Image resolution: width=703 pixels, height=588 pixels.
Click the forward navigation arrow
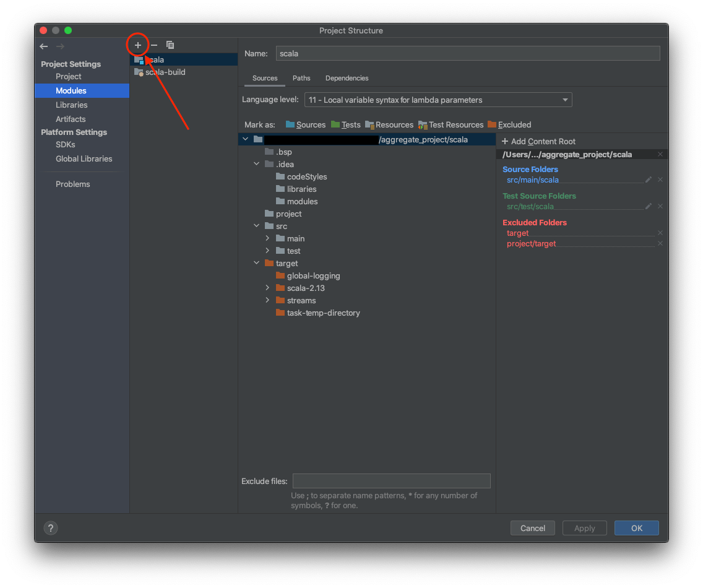[60, 46]
